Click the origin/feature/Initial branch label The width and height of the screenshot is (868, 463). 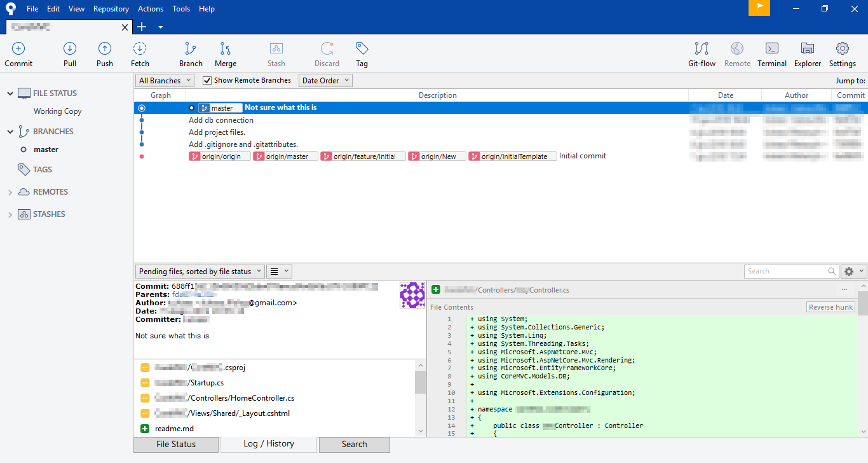[363, 156]
